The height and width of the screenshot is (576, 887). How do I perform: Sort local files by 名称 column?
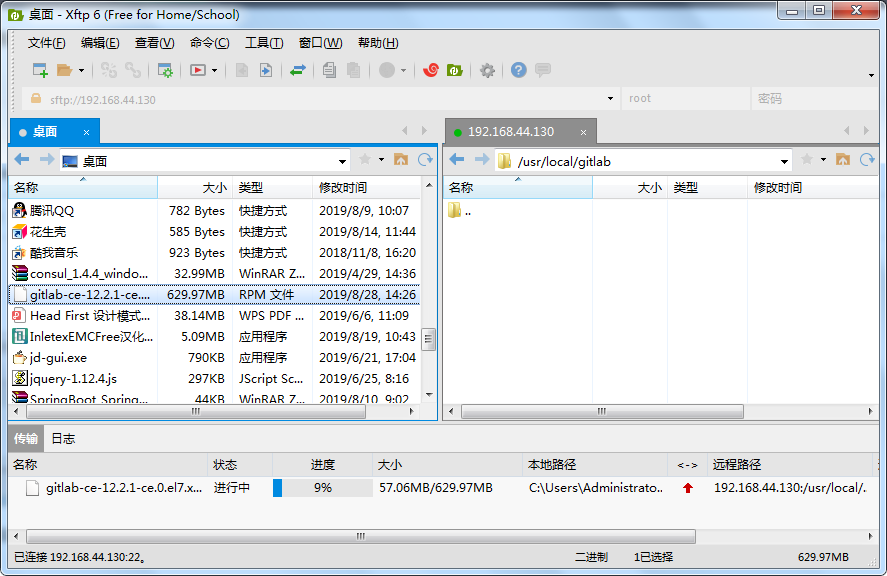click(83, 187)
